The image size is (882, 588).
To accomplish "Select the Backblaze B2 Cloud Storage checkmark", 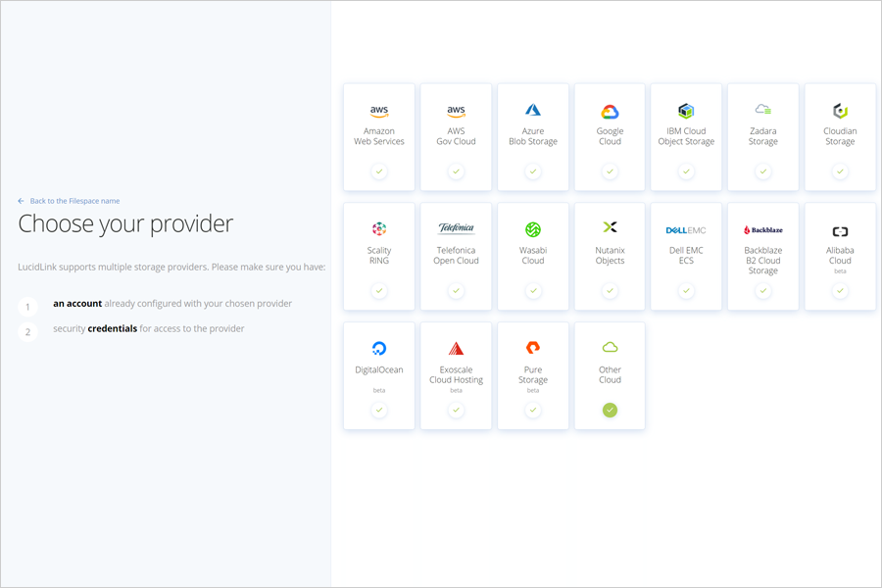I will 763,291.
